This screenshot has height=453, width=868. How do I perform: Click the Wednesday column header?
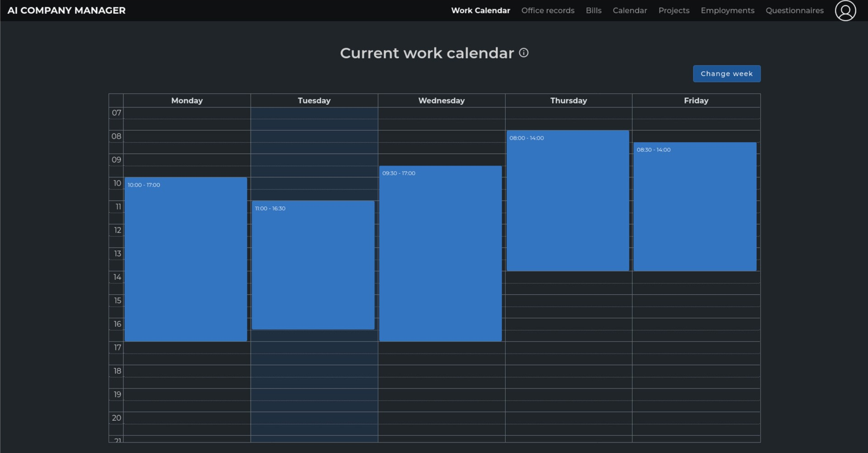tap(441, 101)
